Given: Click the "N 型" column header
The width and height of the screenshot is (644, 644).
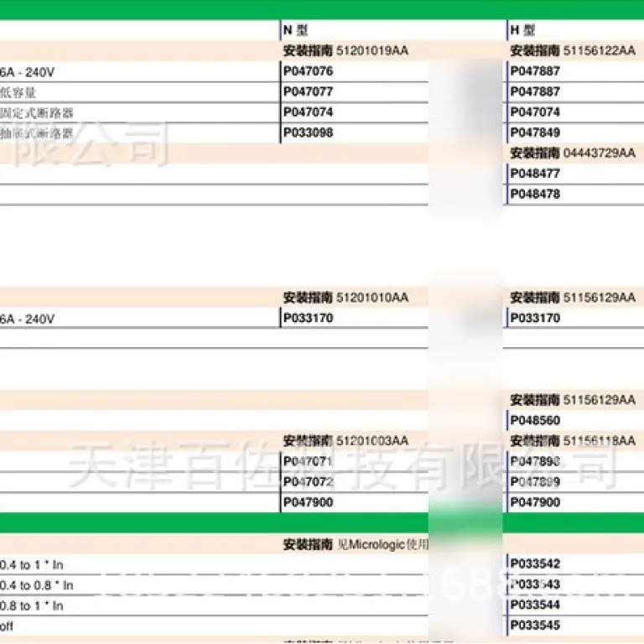Looking at the screenshot, I should [295, 30].
